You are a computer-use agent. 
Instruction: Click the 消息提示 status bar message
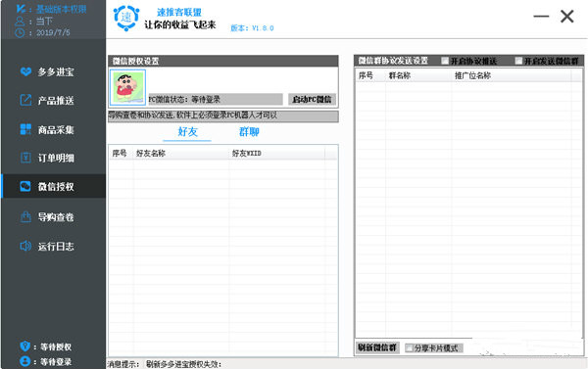[165, 364]
